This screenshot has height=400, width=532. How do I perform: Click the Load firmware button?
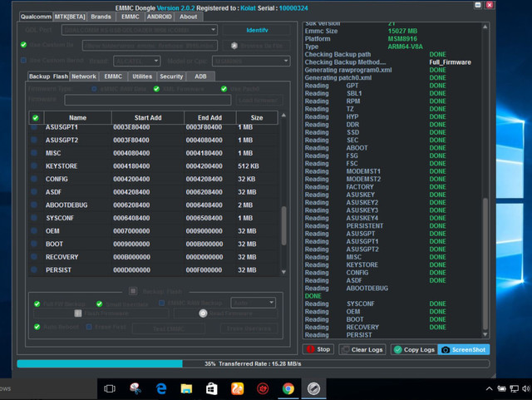coord(259,100)
